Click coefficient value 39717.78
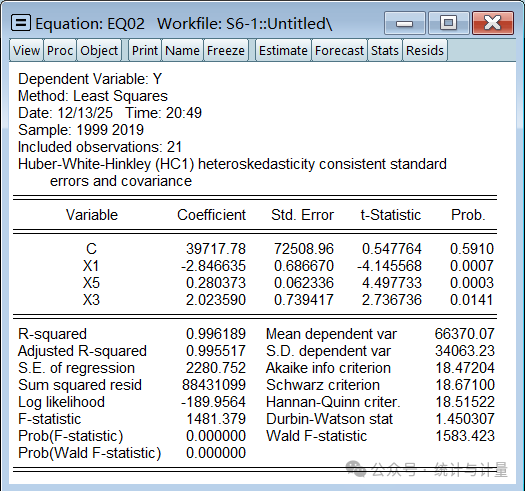This screenshot has width=525, height=491. click(x=216, y=249)
